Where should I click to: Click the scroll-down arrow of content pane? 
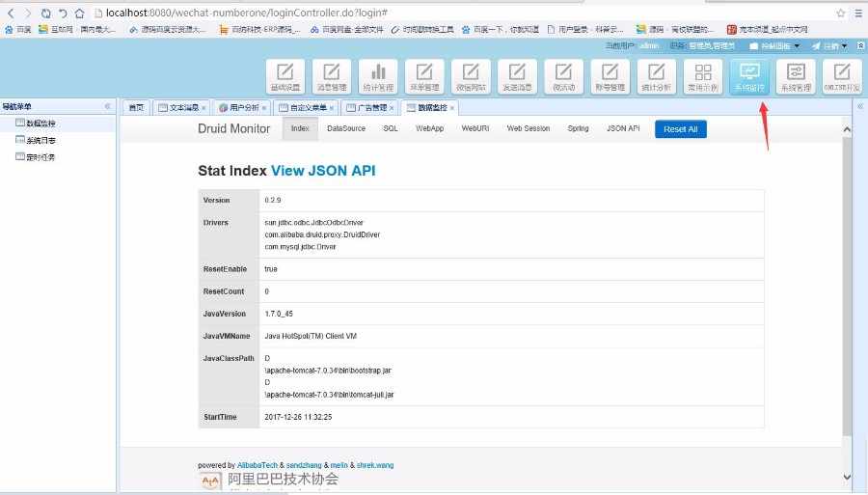(847, 477)
